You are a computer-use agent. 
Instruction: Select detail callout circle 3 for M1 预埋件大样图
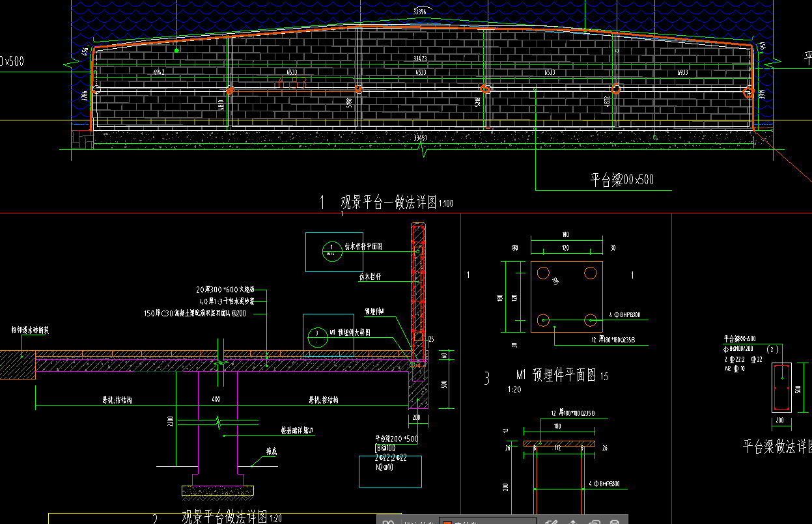click(316, 337)
